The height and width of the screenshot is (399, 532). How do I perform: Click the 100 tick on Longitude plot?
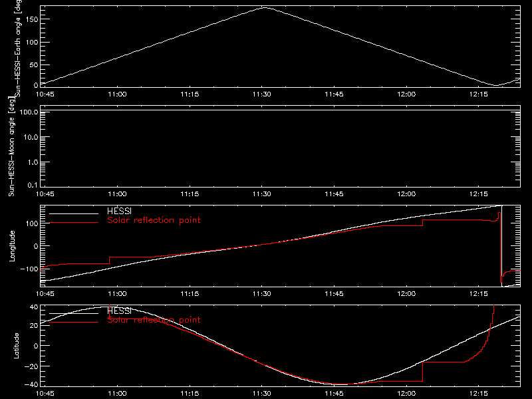click(32, 223)
